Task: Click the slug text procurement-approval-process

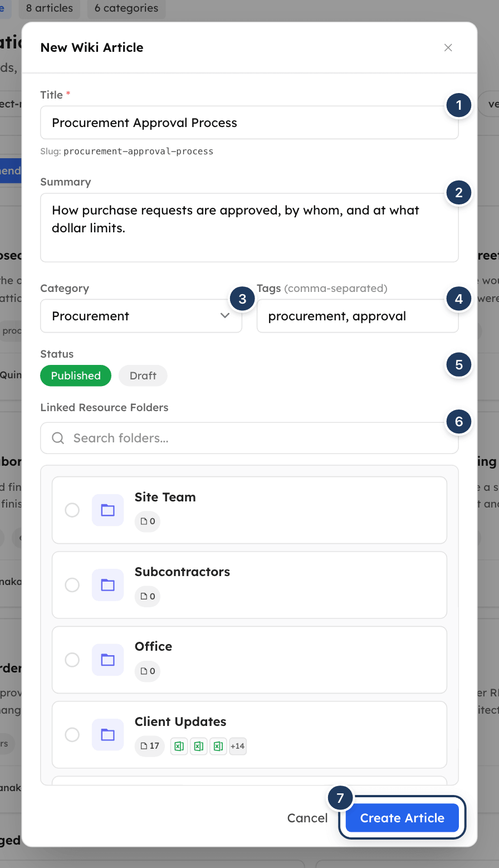Action: [139, 151]
